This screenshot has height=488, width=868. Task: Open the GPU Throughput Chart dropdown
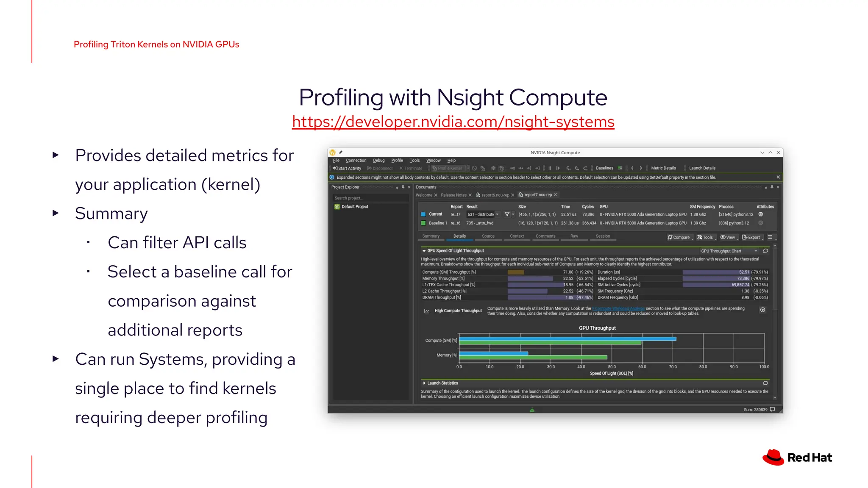click(x=729, y=251)
